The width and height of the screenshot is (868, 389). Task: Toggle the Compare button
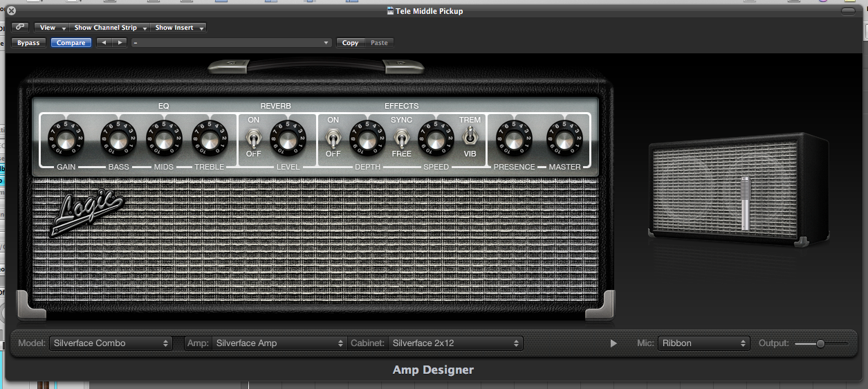71,43
